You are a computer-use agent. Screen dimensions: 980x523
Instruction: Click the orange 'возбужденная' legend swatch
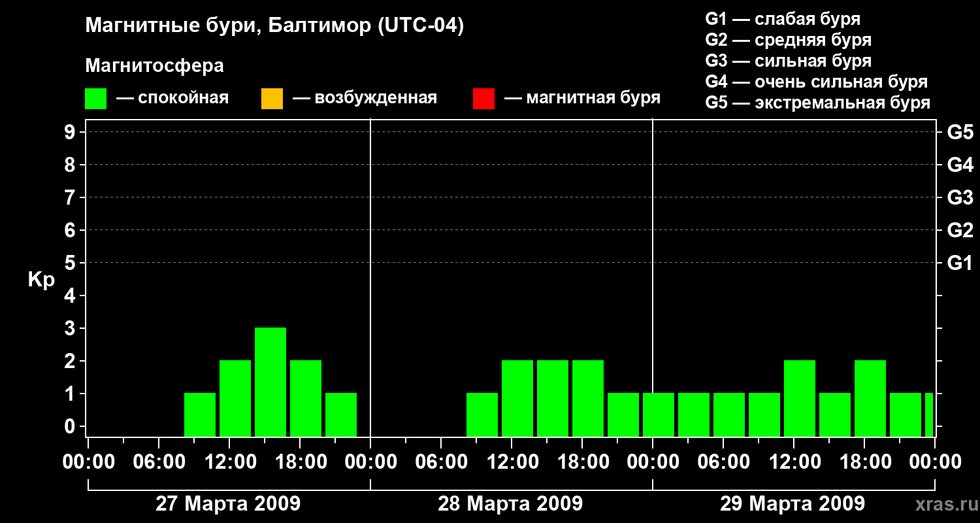272,98
